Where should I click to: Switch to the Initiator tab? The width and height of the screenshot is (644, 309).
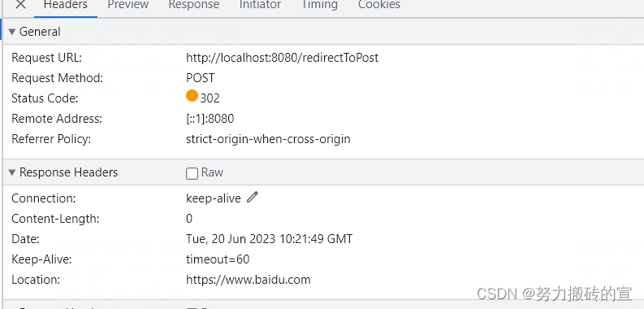[260, 5]
